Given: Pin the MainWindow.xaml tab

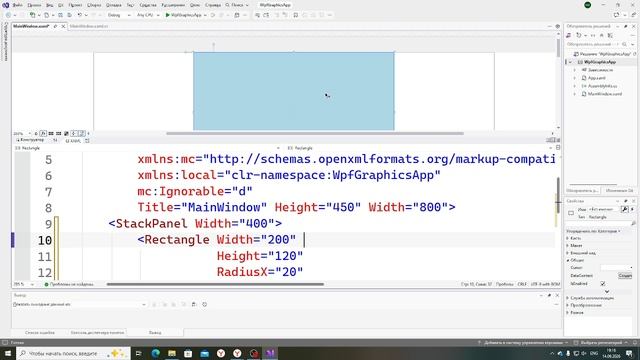Looking at the screenshot, I should click(x=56, y=26).
